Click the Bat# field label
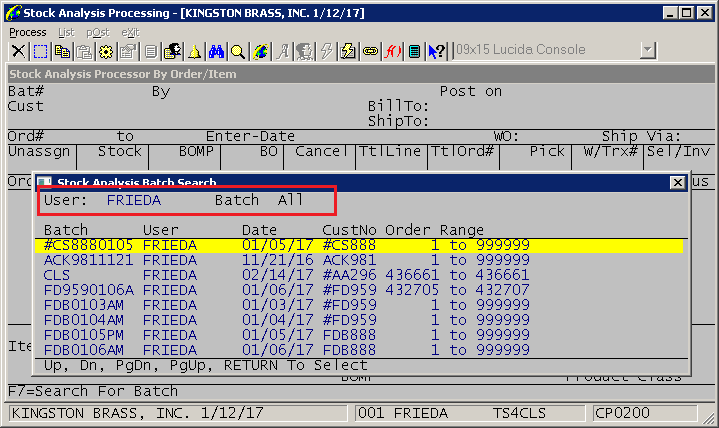The image size is (719, 428). click(26, 91)
